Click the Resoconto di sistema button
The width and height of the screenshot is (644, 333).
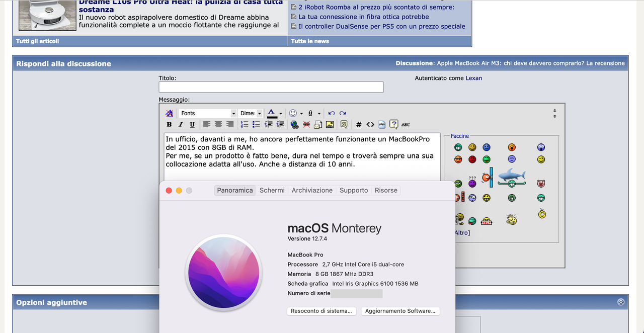321,311
